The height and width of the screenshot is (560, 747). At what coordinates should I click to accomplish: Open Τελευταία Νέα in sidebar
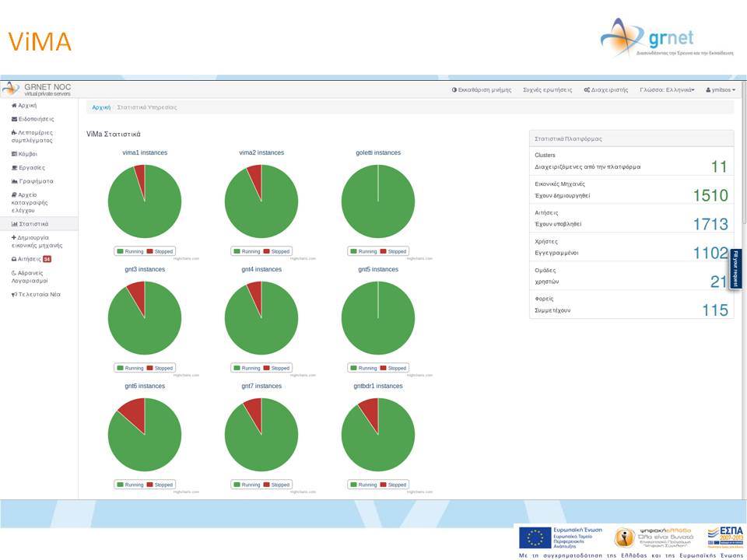[x=36, y=294]
